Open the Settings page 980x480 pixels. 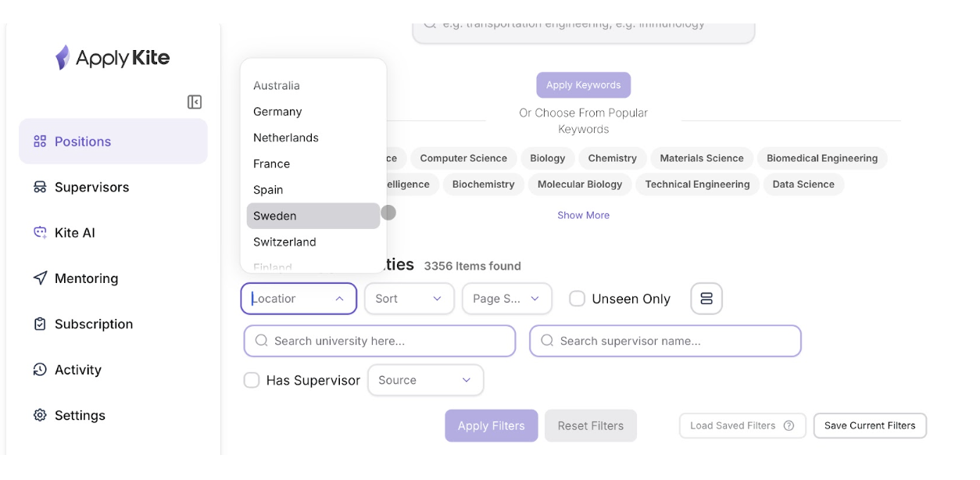tap(79, 416)
